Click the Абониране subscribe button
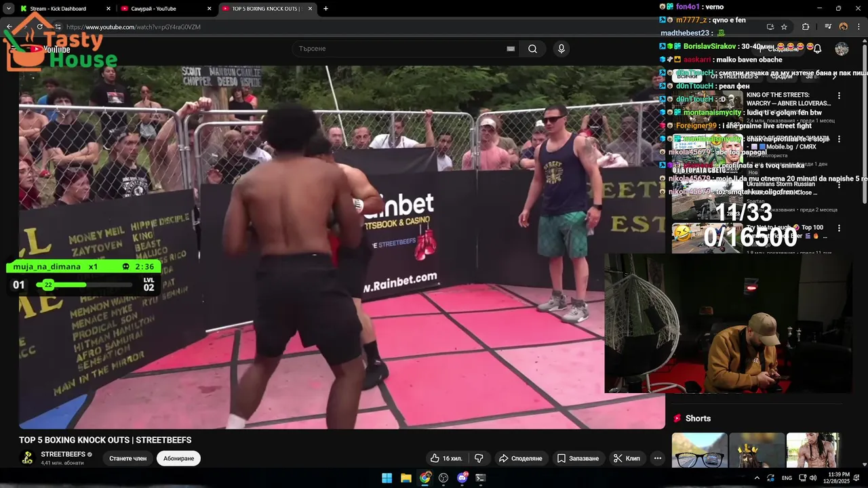Viewport: 868px width, 488px height. tap(178, 458)
